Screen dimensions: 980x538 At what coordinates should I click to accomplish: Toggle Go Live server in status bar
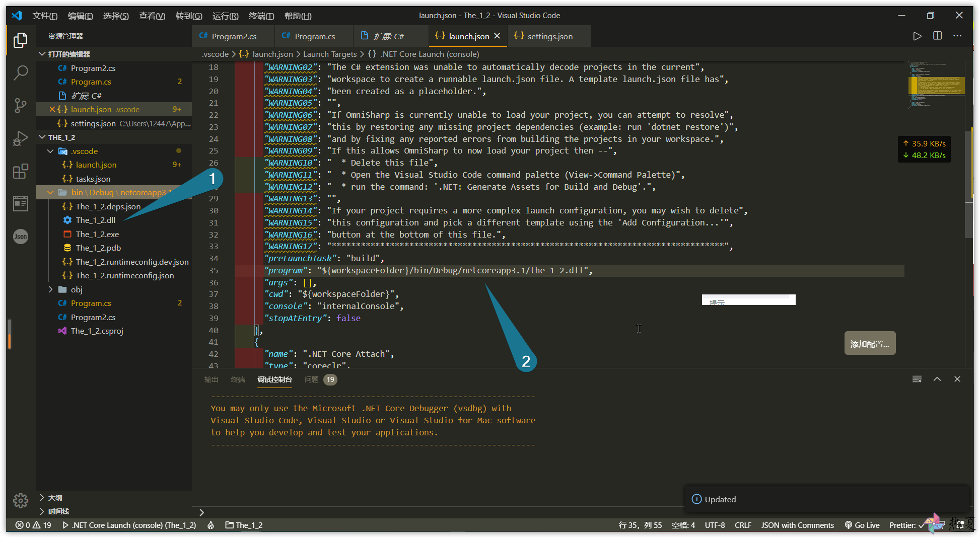tap(862, 525)
